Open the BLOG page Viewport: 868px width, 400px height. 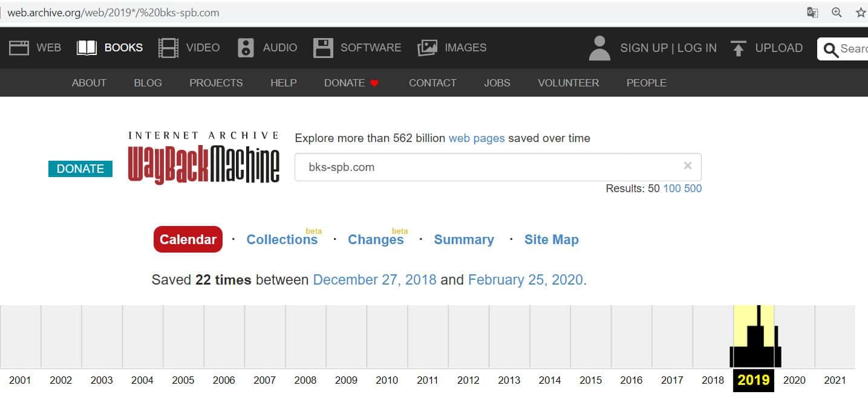pos(148,83)
